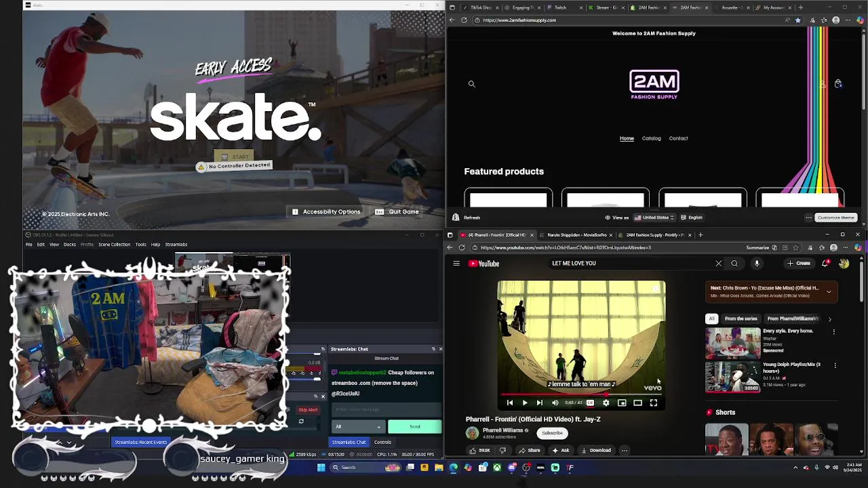Switch video to theater mode
This screenshot has width=868, height=488.
pos(637,403)
